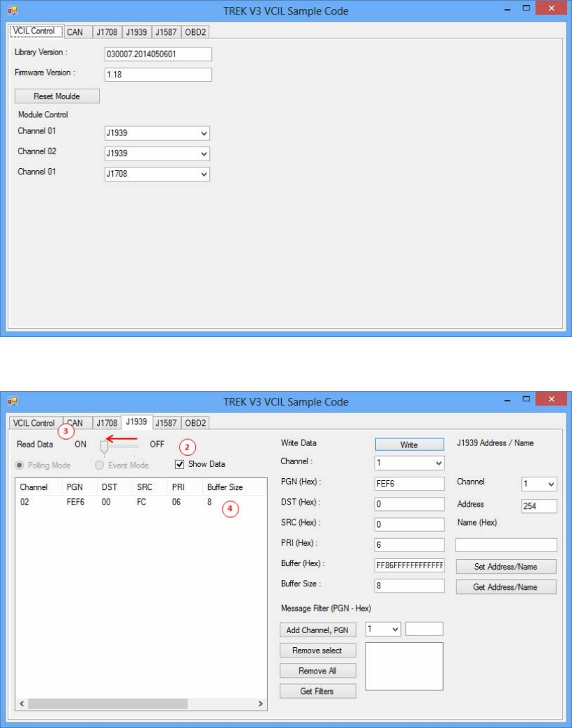Switch to the J1708 tab in the top window
572x728 pixels.
click(x=107, y=32)
